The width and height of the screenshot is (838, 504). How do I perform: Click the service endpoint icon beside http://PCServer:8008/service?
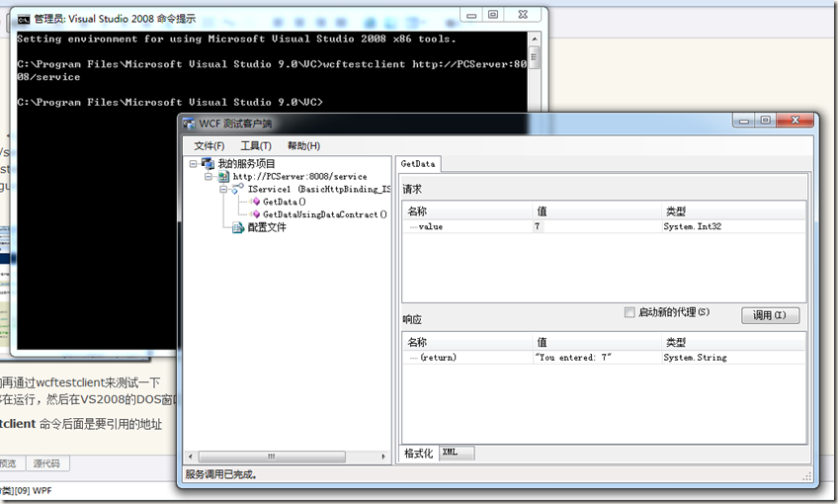224,176
